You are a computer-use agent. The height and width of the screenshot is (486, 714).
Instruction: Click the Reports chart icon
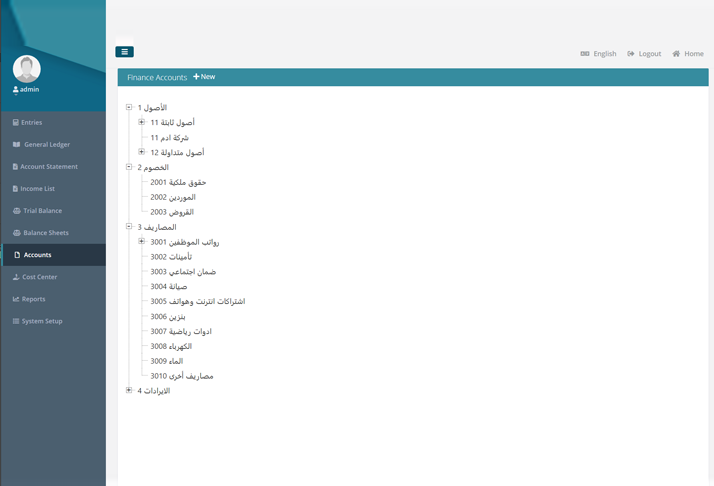pos(16,299)
